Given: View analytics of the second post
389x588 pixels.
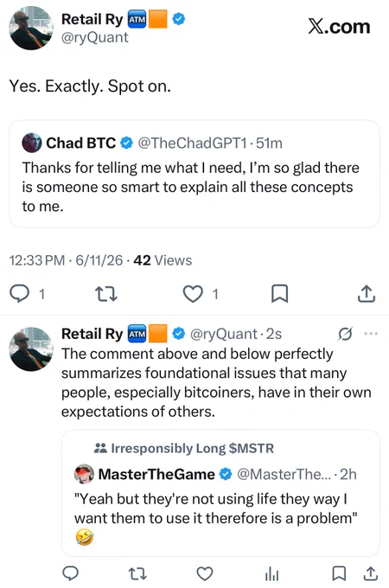Looking at the screenshot, I should pyautogui.click(x=271, y=573).
